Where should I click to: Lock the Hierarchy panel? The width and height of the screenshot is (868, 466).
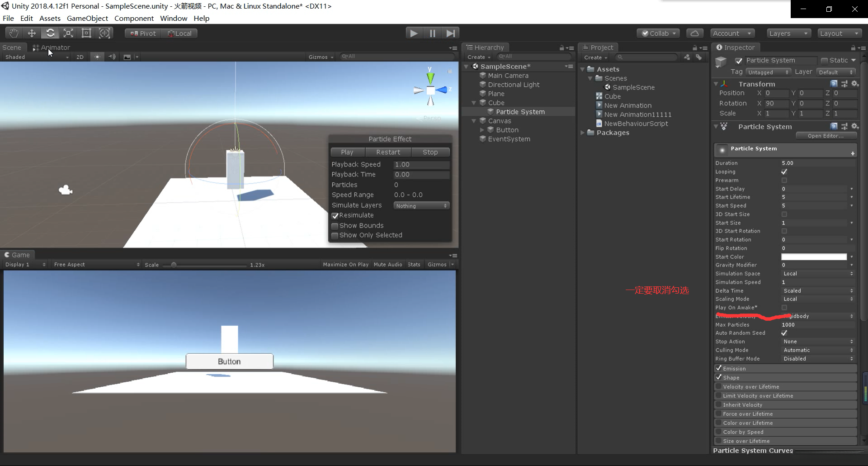tap(561, 48)
